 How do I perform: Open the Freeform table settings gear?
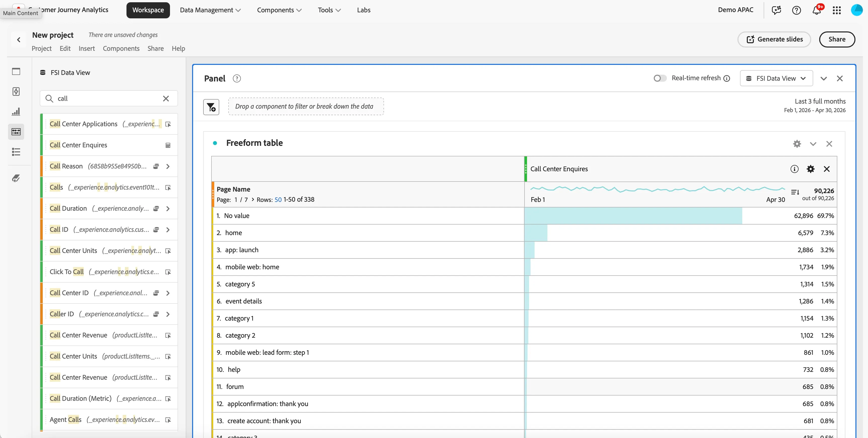coord(797,144)
